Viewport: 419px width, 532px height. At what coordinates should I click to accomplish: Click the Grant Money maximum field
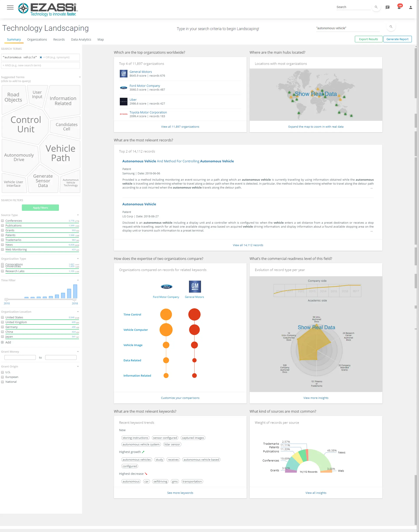61,358
